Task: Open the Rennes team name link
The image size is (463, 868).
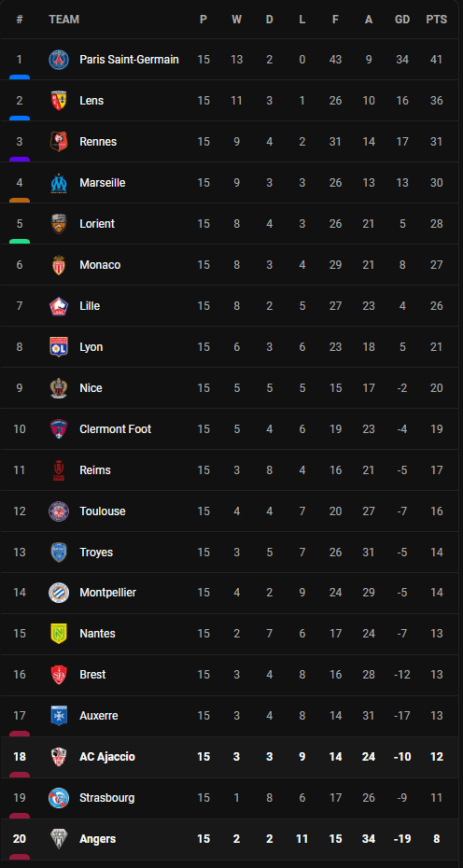Action: pos(98,142)
